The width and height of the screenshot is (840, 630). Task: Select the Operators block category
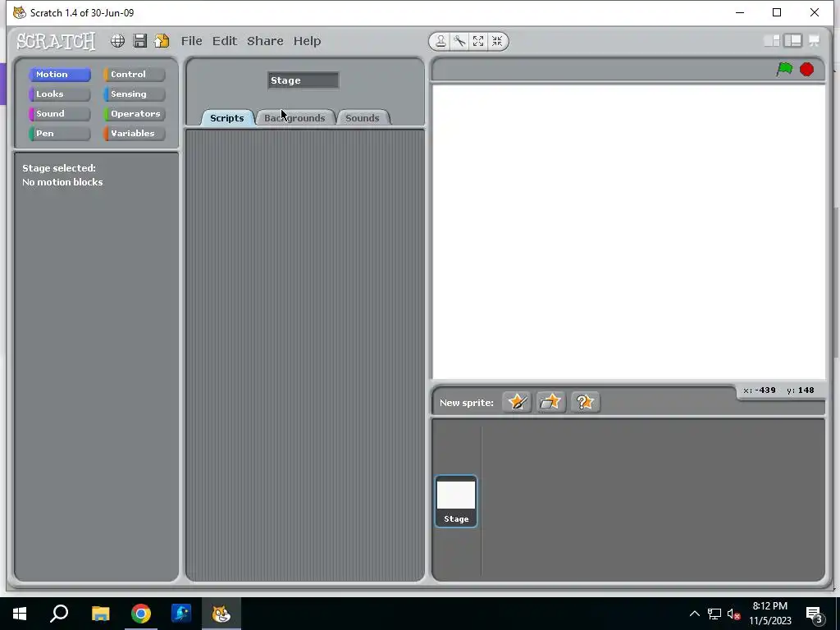[134, 113]
